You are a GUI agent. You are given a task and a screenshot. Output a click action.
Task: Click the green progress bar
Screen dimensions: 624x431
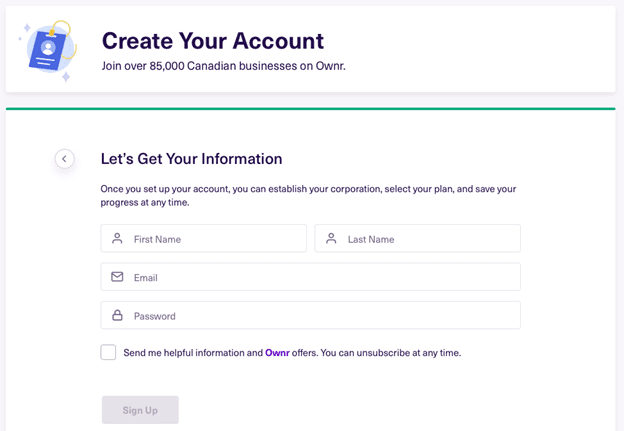pyautogui.click(x=310, y=109)
